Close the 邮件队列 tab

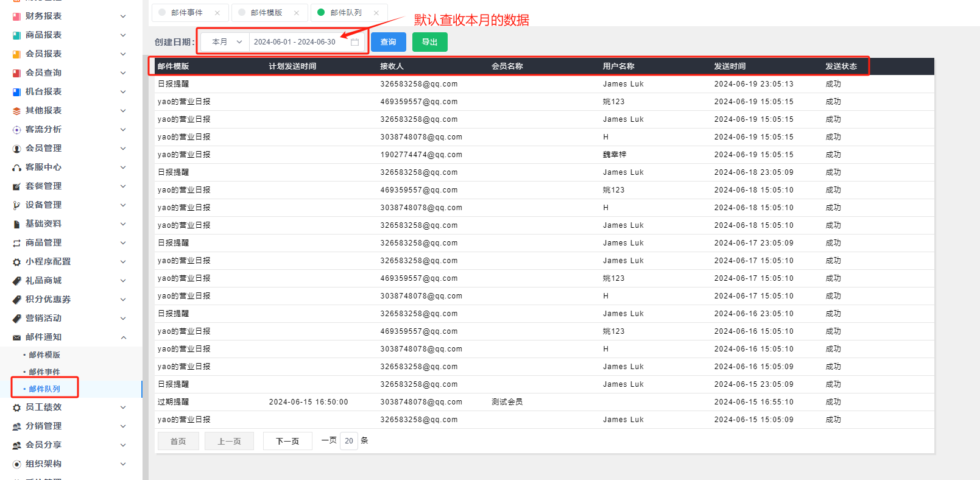pyautogui.click(x=376, y=13)
